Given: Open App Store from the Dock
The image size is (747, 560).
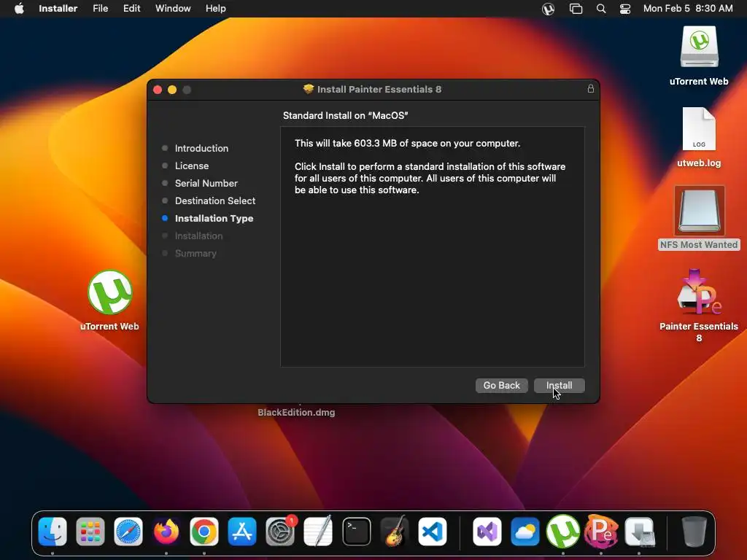Looking at the screenshot, I should [242, 532].
